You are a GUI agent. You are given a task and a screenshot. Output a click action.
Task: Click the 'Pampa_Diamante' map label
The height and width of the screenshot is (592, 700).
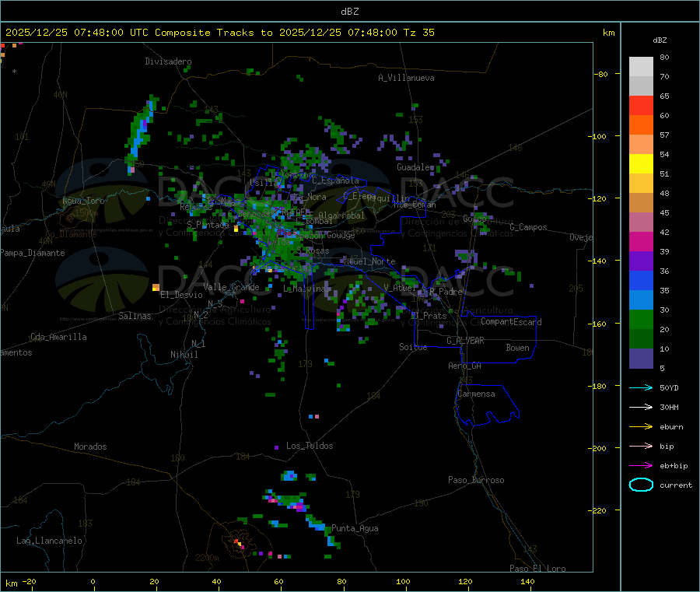coord(33,253)
